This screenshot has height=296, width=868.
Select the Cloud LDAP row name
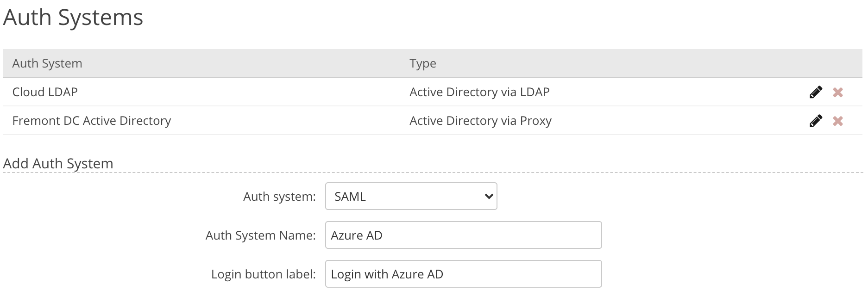45,92
